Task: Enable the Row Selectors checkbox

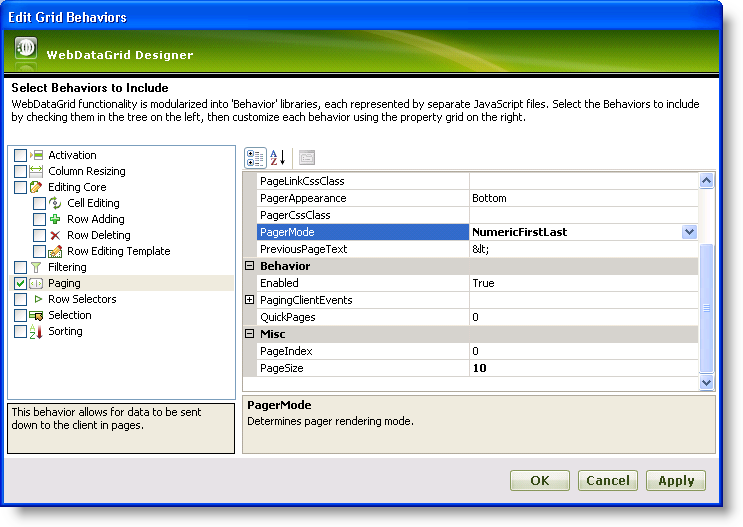Action: point(20,300)
